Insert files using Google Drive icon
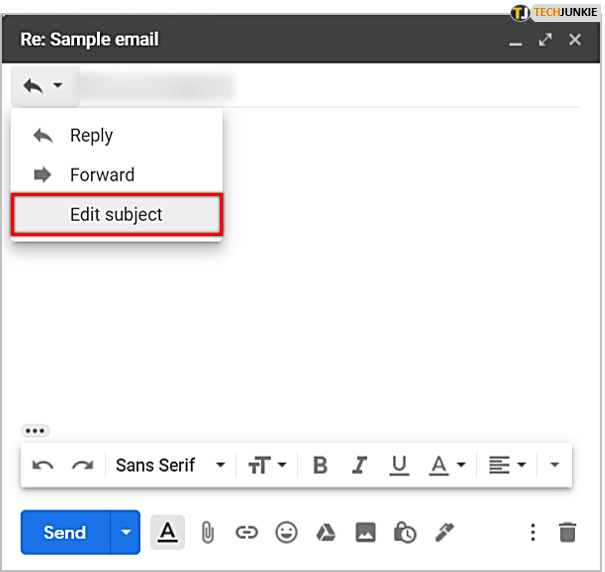605x572 pixels. [x=325, y=532]
